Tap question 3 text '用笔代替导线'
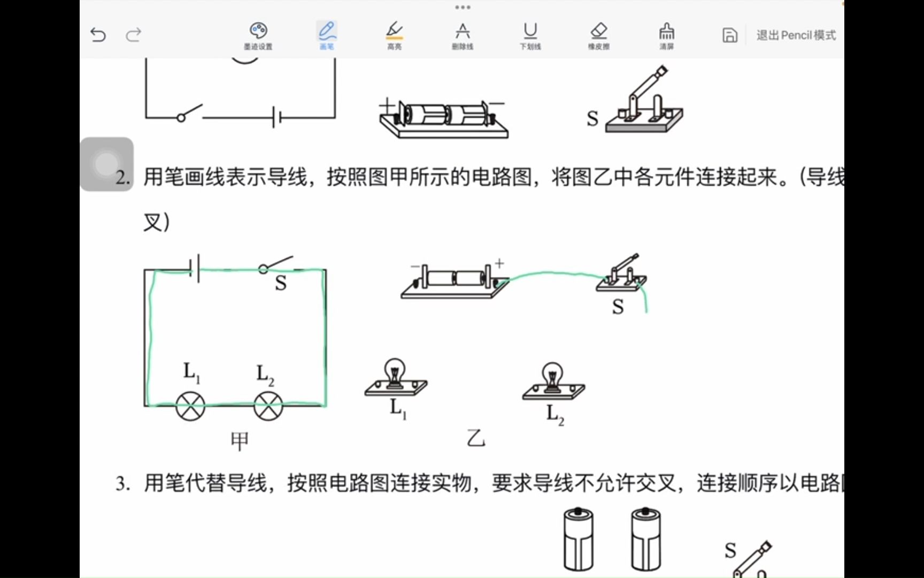This screenshot has width=924, height=578. (205, 483)
